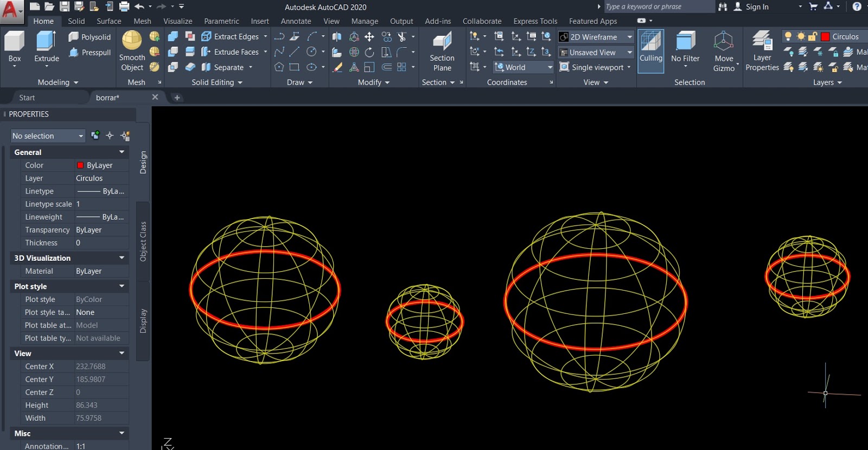The height and width of the screenshot is (450, 868).
Task: Click the Separate solid tool
Action: tap(222, 67)
